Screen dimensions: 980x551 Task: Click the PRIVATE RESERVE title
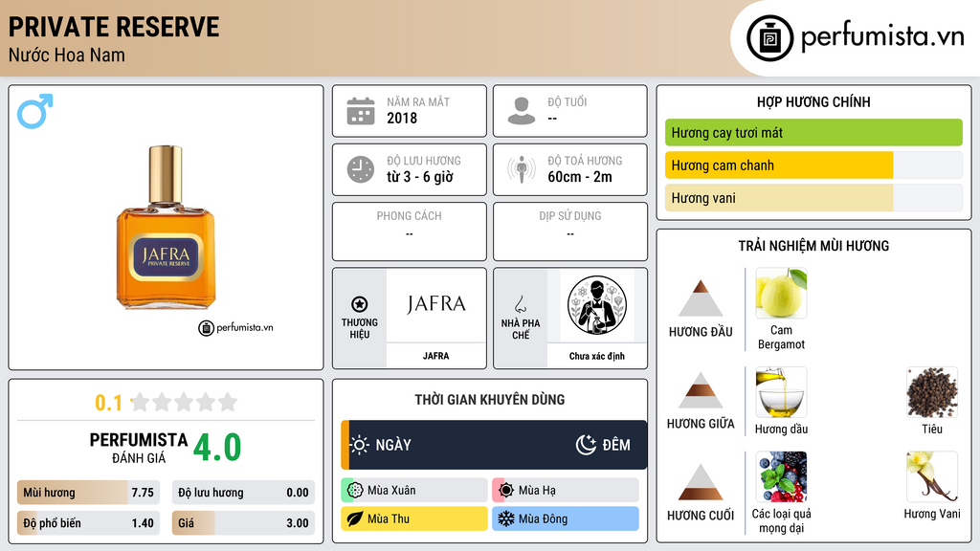point(114,27)
